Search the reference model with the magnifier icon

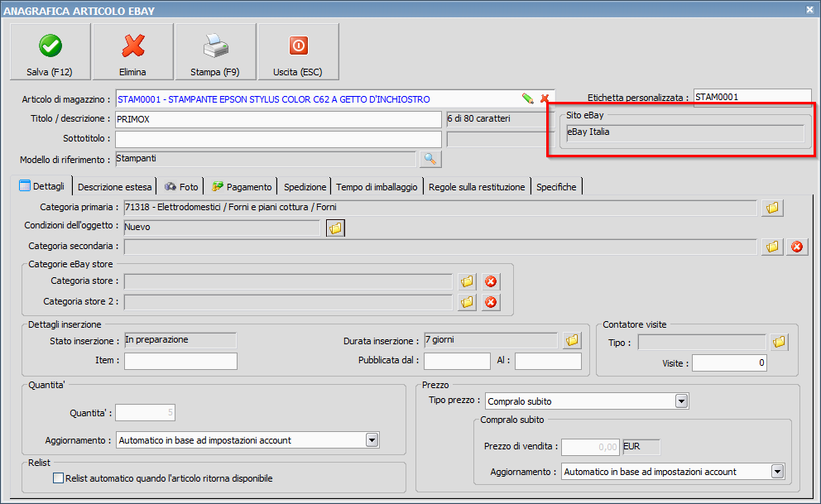pyautogui.click(x=430, y=159)
